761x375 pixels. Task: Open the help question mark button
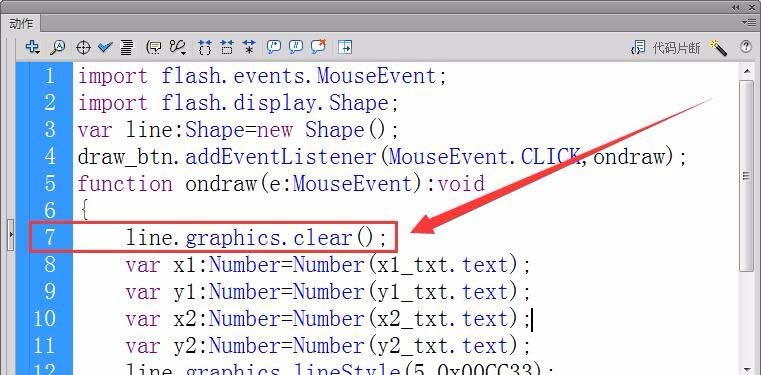(x=746, y=47)
